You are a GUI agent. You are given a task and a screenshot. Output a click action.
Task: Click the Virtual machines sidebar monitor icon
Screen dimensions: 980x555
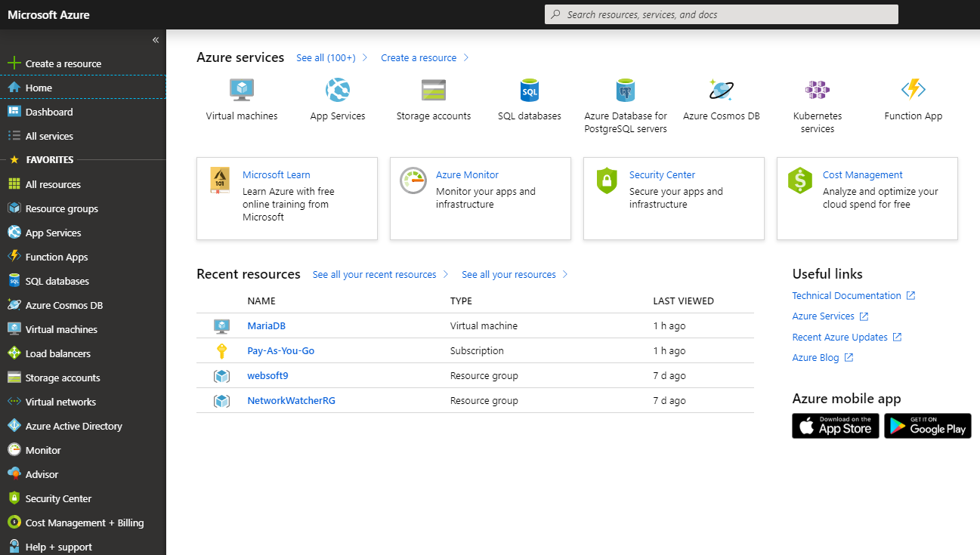pos(14,329)
